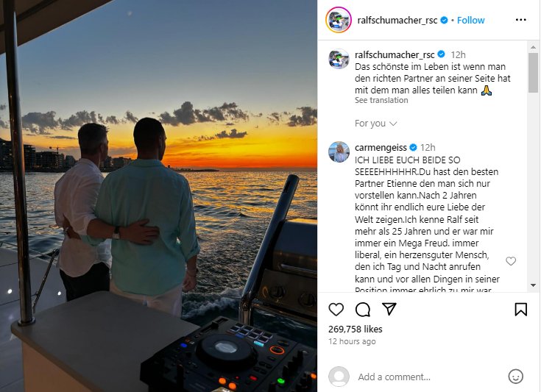Viewport: 541px width, 392px height.
Task: Save the post with the bookmark icon
Action: coord(520,309)
